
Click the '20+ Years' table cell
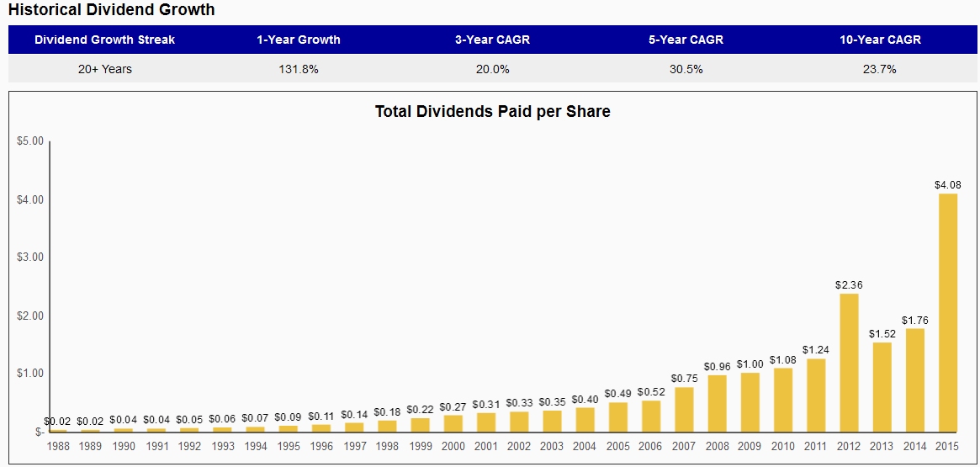tap(105, 69)
